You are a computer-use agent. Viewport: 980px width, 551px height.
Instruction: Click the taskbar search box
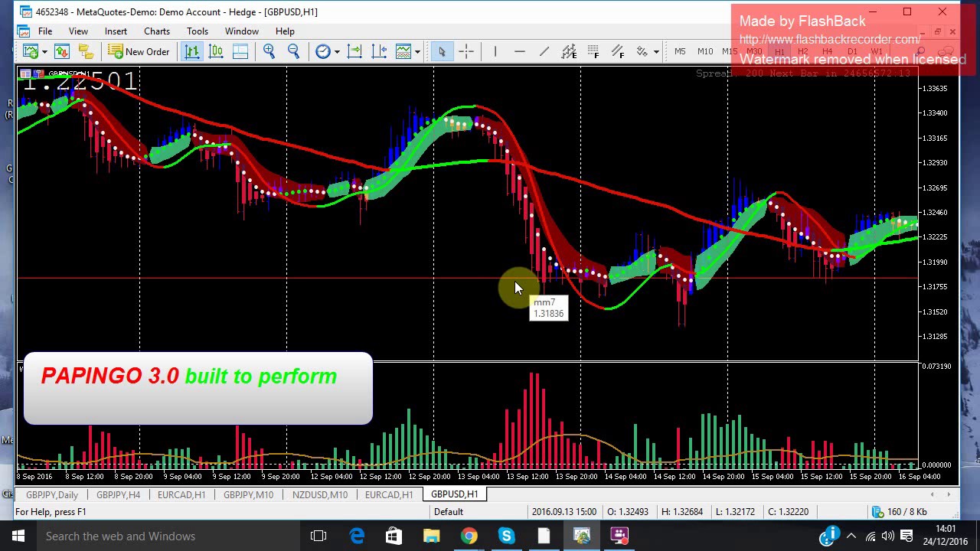point(168,536)
